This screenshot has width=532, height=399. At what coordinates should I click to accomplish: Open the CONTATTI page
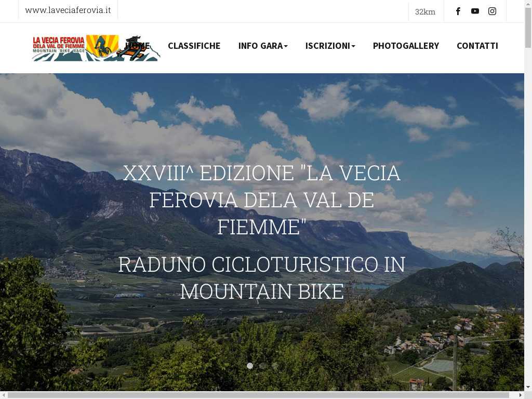[x=477, y=46]
